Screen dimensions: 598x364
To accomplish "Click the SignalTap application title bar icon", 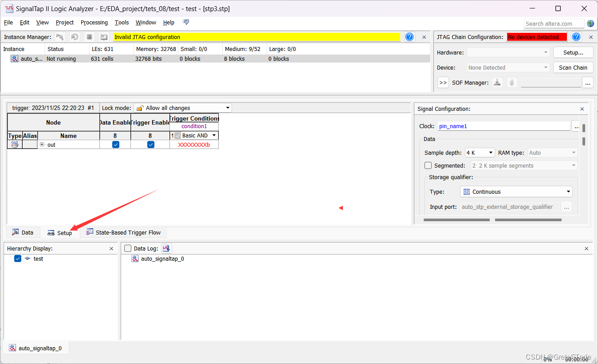I will pos(8,8).
